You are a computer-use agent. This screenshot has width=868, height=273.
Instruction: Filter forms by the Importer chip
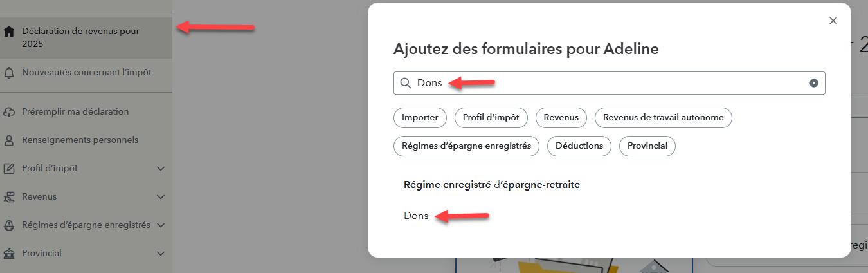click(x=420, y=118)
